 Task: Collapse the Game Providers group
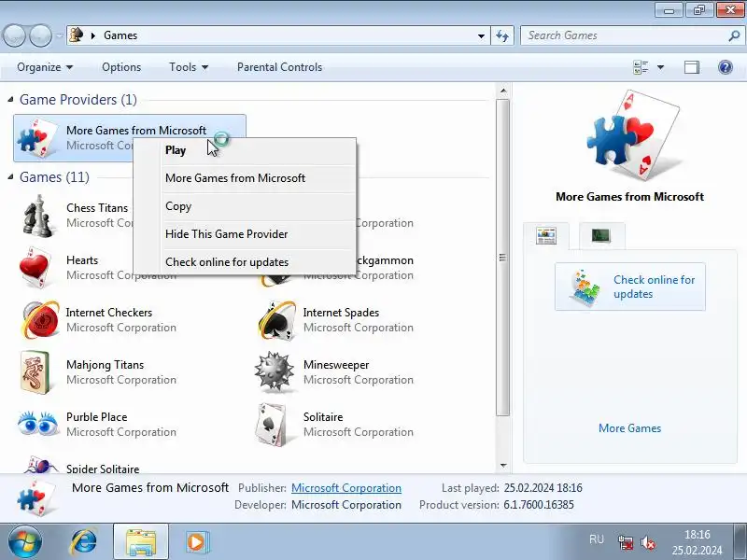(x=10, y=100)
